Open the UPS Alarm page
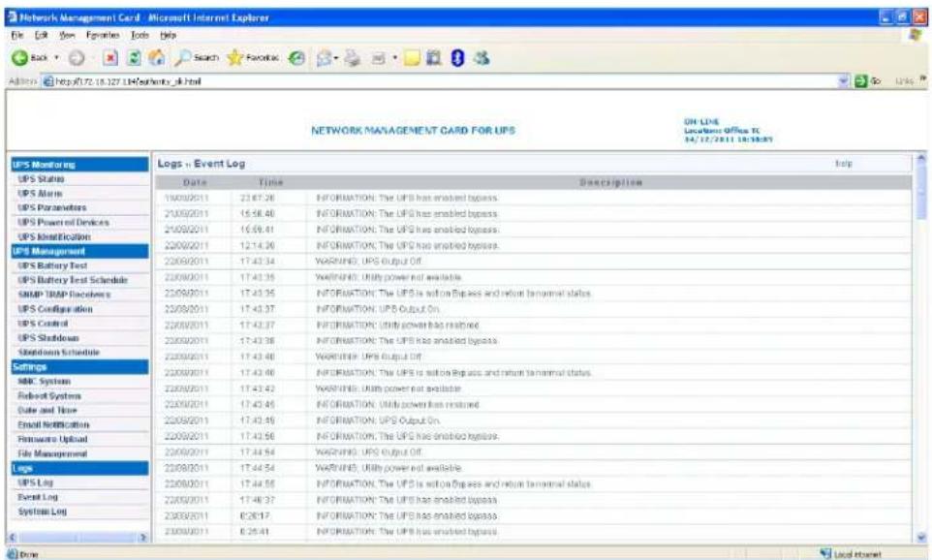Screen dimensions: 932x560 tap(40, 193)
